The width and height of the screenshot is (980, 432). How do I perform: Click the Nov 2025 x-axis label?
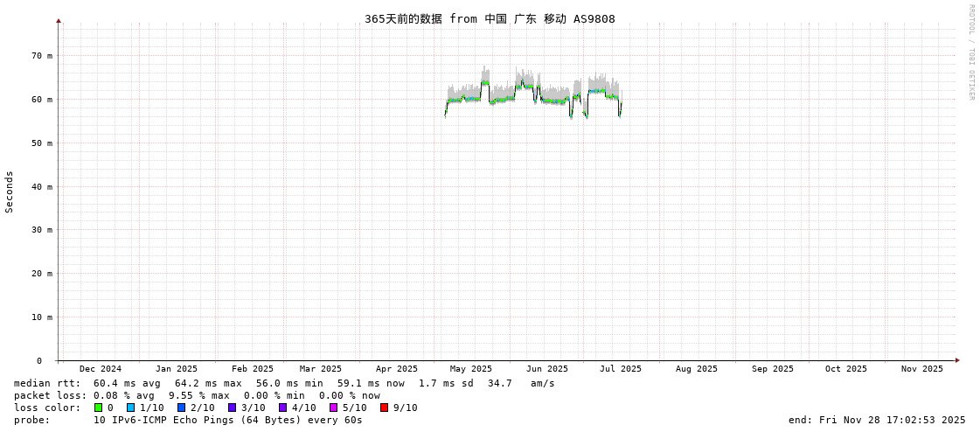(922, 369)
